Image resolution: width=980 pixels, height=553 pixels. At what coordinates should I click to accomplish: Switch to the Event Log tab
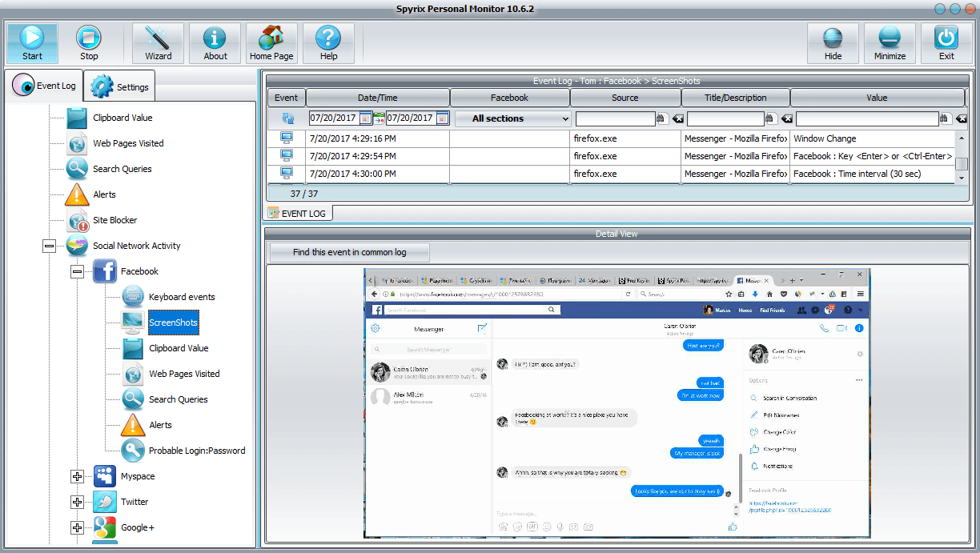(46, 86)
